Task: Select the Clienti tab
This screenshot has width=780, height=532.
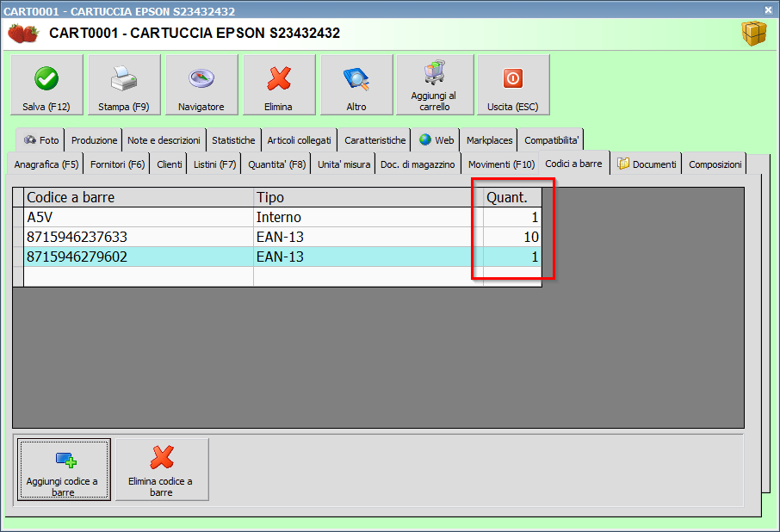Action: point(169,164)
